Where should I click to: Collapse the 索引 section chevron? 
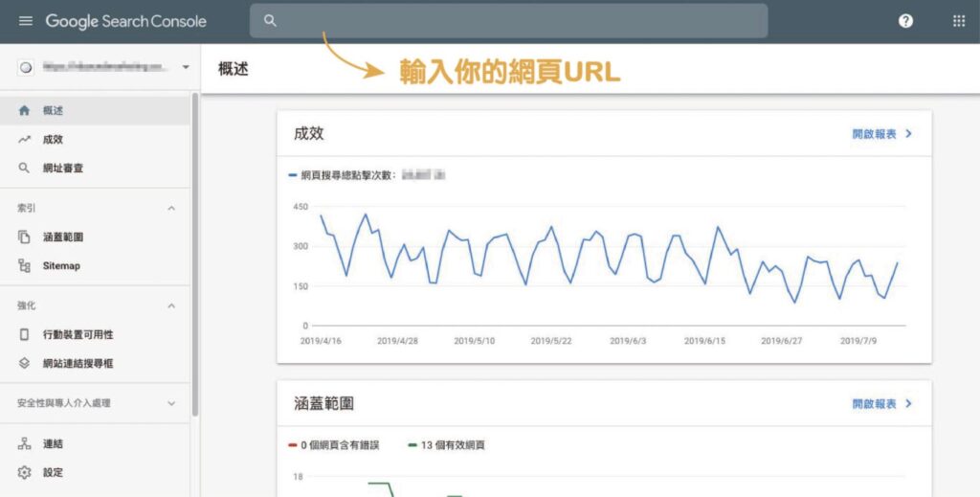pos(171,208)
